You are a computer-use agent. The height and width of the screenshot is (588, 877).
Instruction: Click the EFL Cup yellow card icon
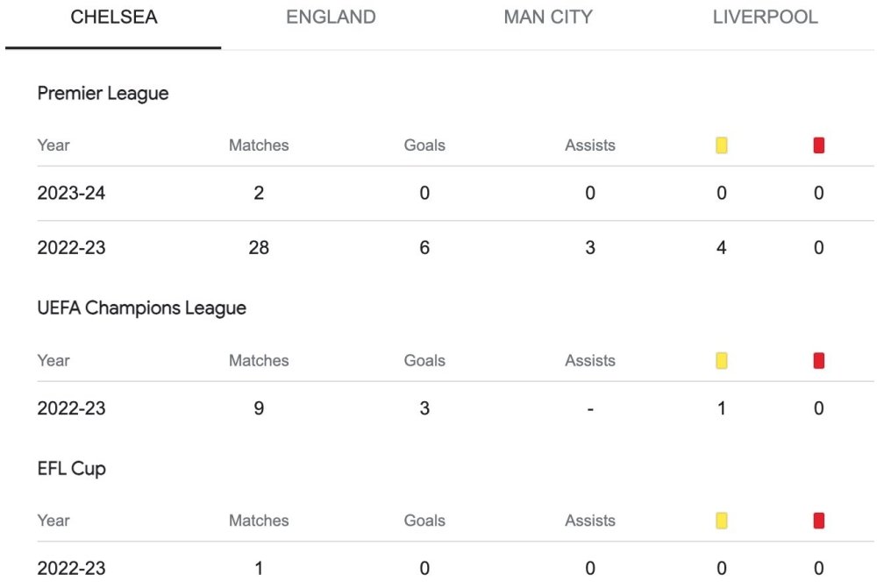point(722,521)
